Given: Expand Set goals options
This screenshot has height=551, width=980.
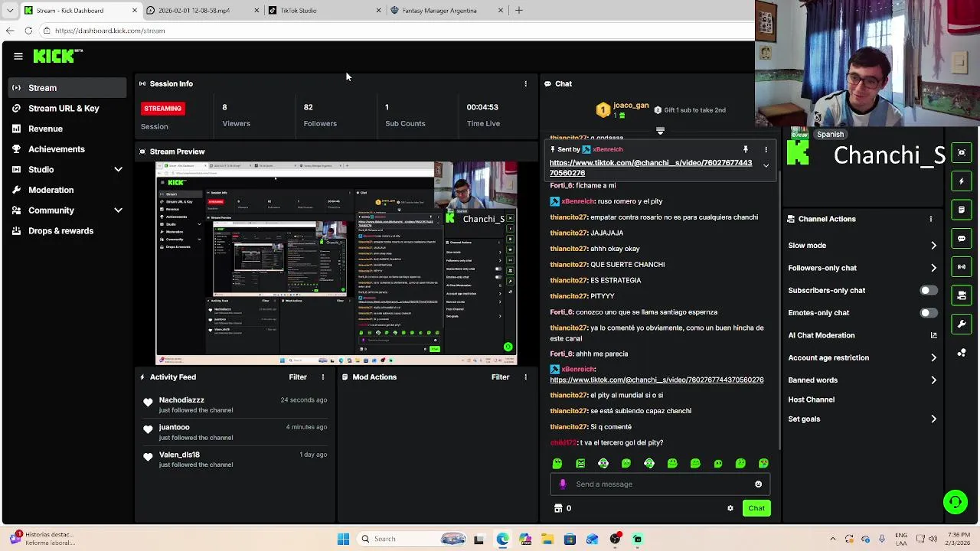Looking at the screenshot, I should click(x=933, y=419).
